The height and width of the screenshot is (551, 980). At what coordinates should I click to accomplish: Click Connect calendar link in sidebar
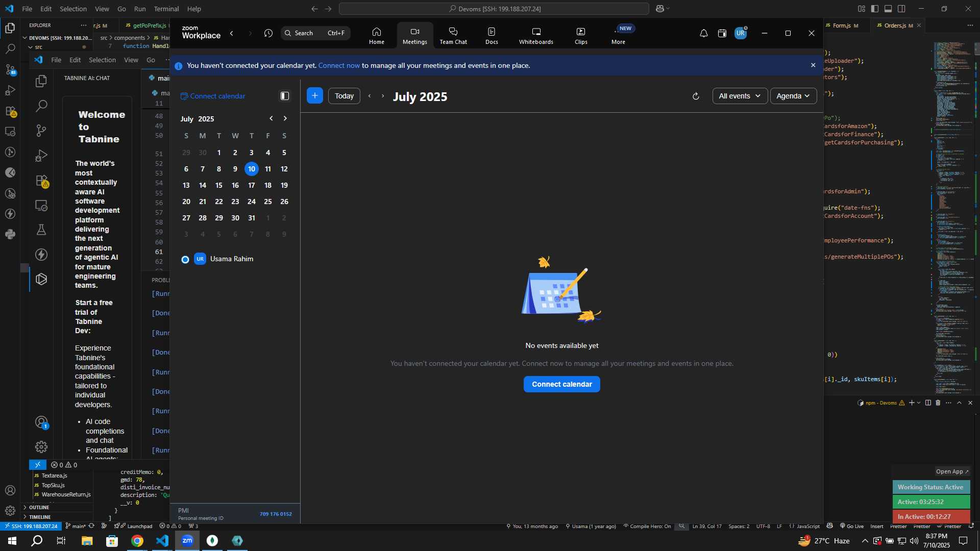coord(213,96)
